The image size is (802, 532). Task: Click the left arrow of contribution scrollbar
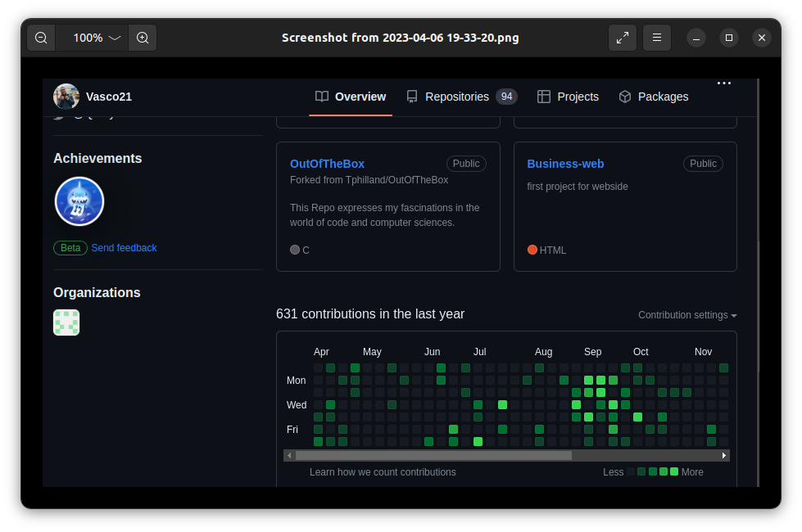289,455
